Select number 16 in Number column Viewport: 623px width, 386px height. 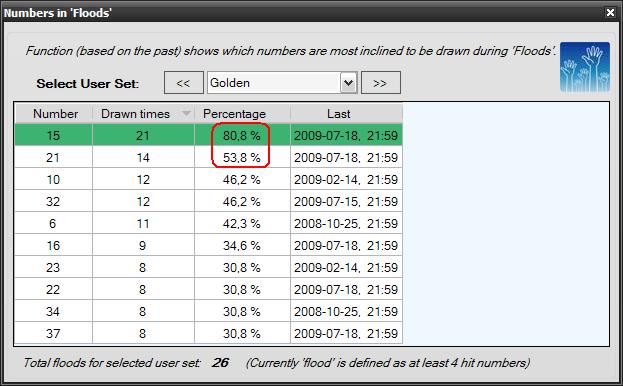click(x=53, y=245)
